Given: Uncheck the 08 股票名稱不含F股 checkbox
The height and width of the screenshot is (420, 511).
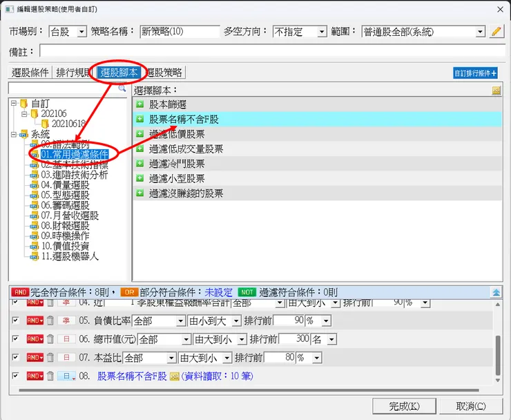Looking at the screenshot, I should (15, 376).
